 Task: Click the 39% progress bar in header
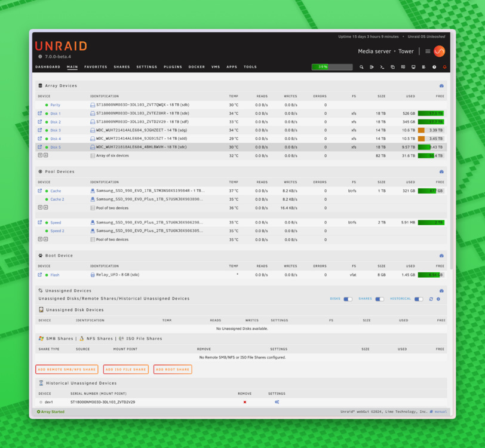(x=332, y=67)
